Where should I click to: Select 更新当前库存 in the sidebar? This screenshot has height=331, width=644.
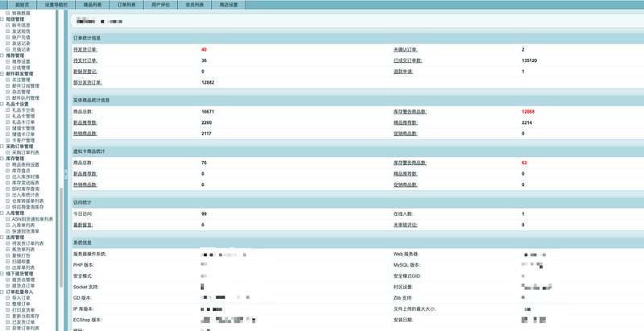pyautogui.click(x=26, y=317)
